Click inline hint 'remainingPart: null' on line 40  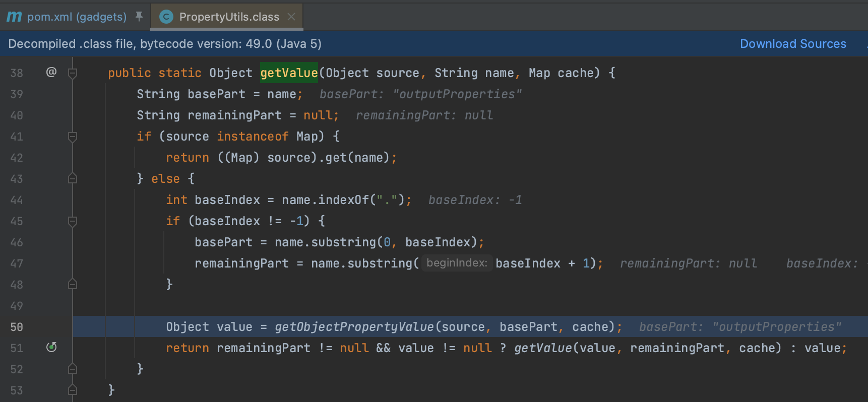[424, 115]
